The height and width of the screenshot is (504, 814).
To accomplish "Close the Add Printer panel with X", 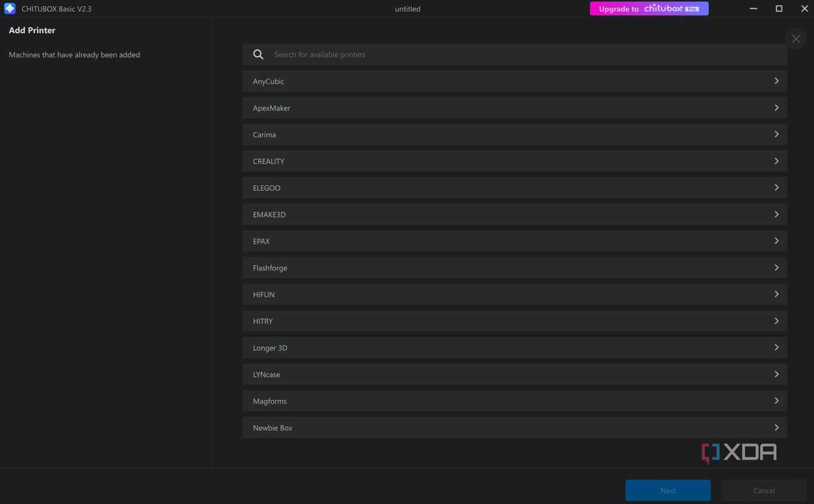I will click(x=796, y=39).
